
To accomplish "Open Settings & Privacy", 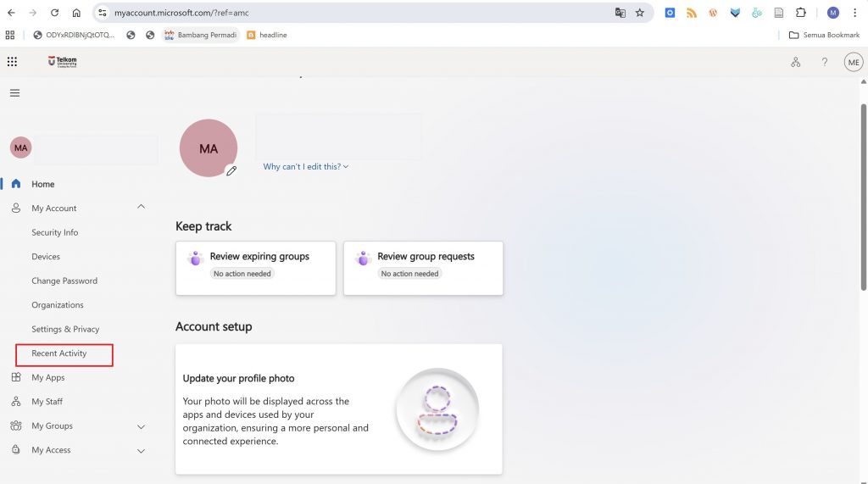I will tap(65, 329).
